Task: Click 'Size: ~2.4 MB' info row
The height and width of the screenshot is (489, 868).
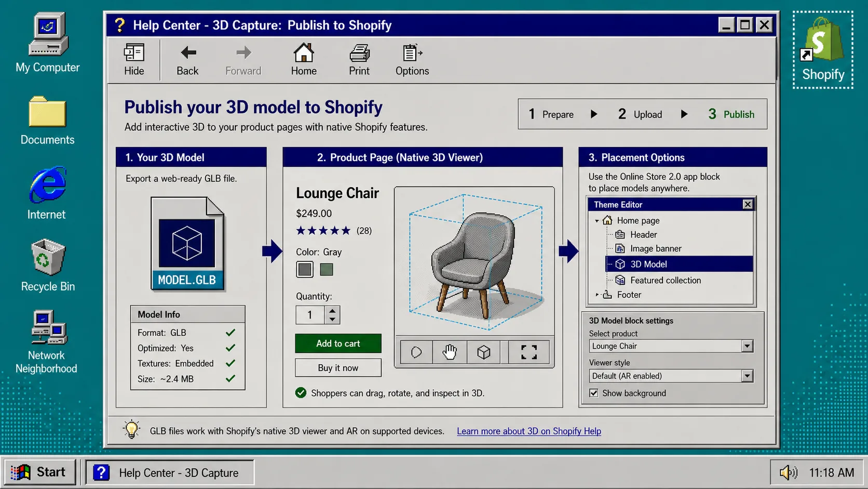Action: [x=187, y=379]
